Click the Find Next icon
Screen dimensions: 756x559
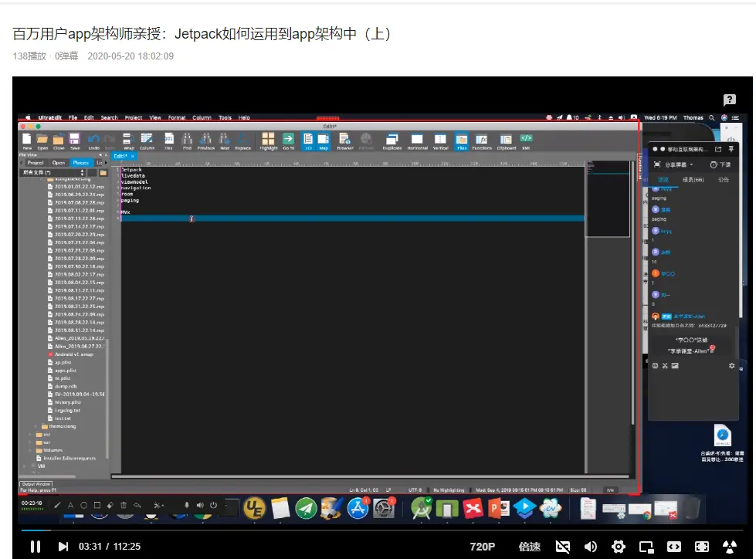[x=225, y=141]
